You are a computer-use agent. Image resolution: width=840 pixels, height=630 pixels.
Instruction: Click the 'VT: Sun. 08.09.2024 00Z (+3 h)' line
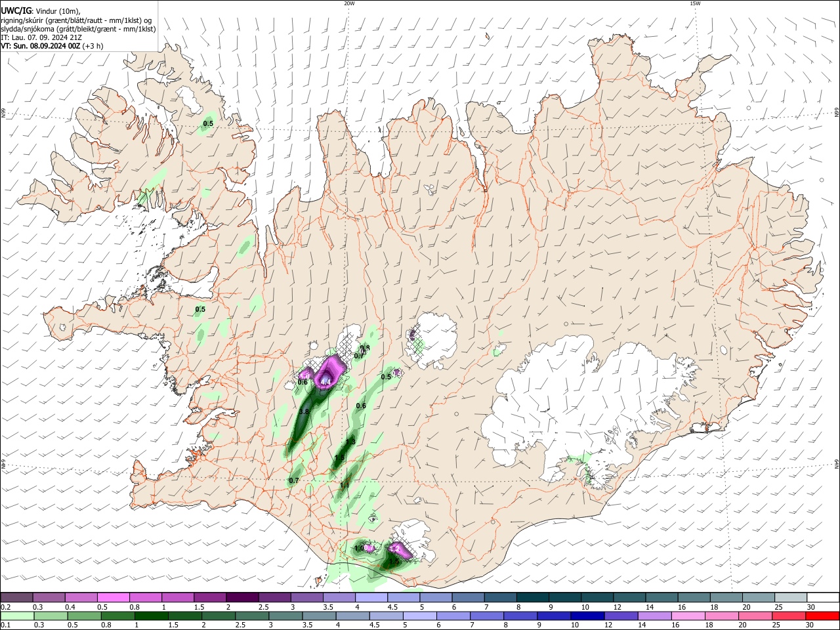(52, 46)
